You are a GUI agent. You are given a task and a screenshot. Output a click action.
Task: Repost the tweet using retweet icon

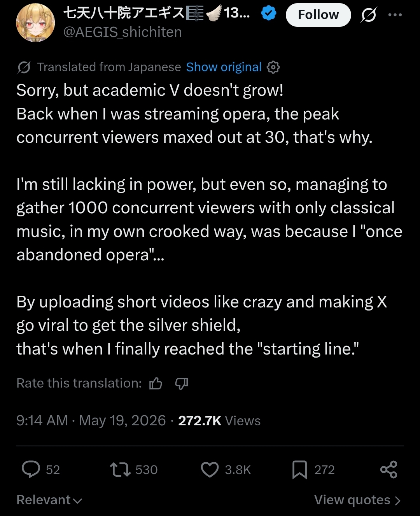[120, 469]
